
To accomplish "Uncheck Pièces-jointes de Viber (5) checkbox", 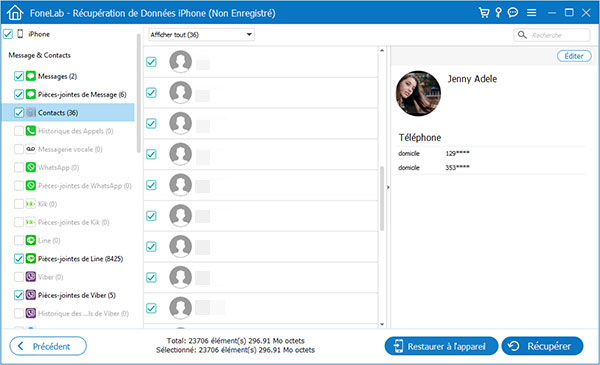I will click(19, 295).
